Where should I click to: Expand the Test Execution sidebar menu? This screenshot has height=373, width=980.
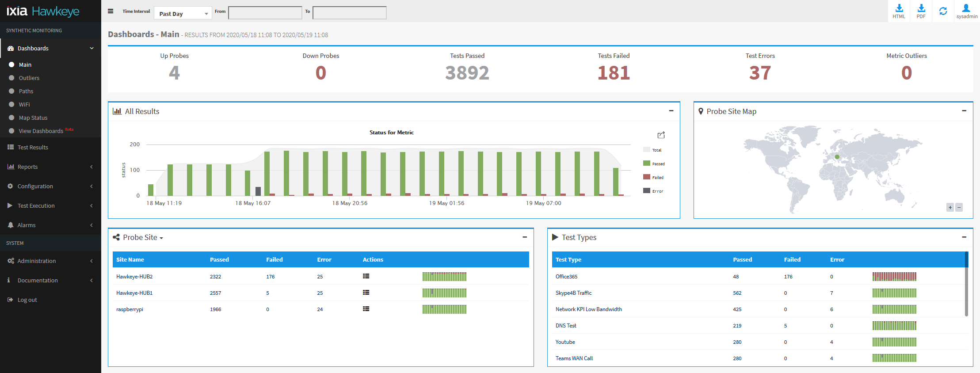pos(50,206)
